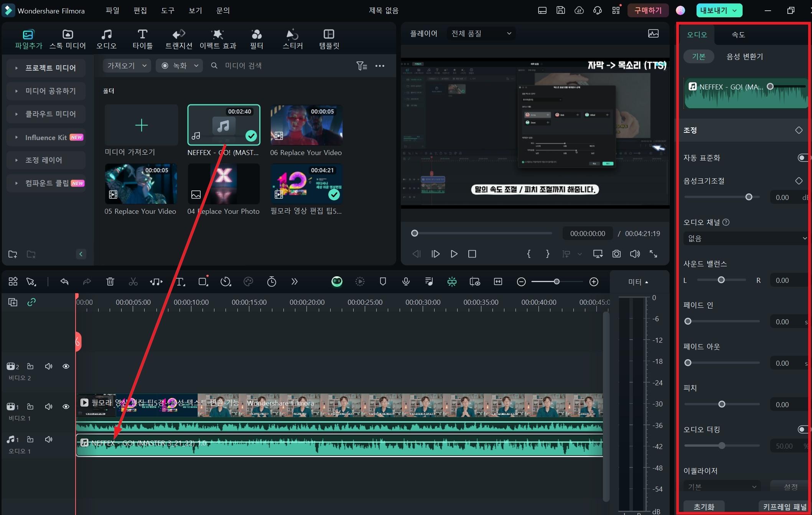Select the crop tool in timeline toolbar

203,282
